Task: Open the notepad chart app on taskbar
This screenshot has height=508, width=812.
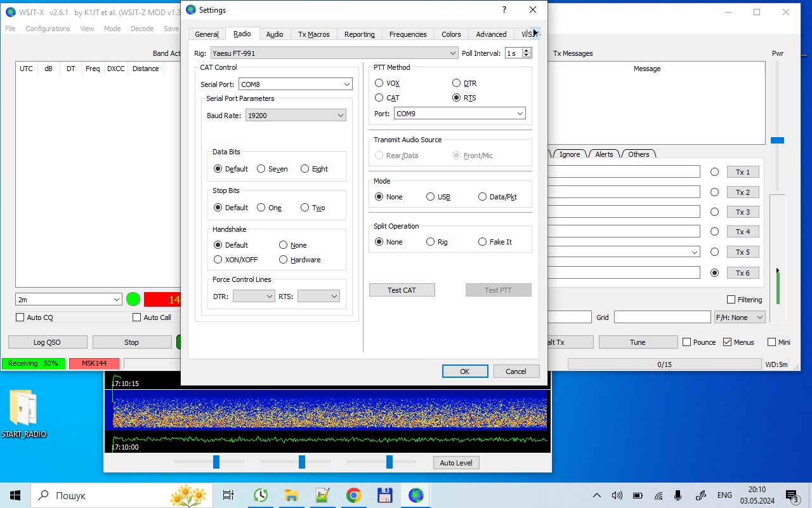Action: point(322,495)
